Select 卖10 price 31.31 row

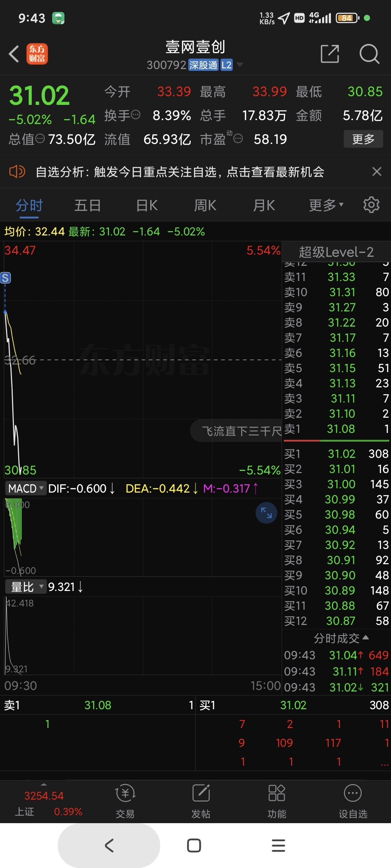pyautogui.click(x=336, y=292)
